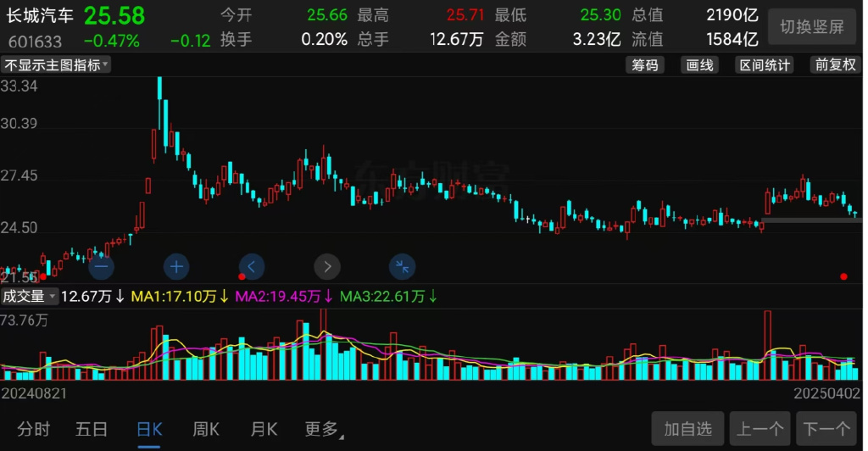Open the 不显示主图指标 indicator dropdown

(56, 64)
